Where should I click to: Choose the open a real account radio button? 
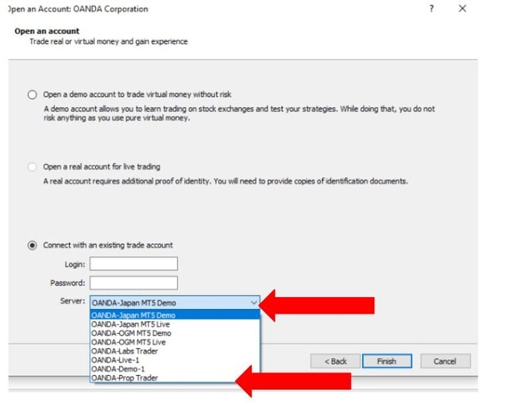coord(33,167)
